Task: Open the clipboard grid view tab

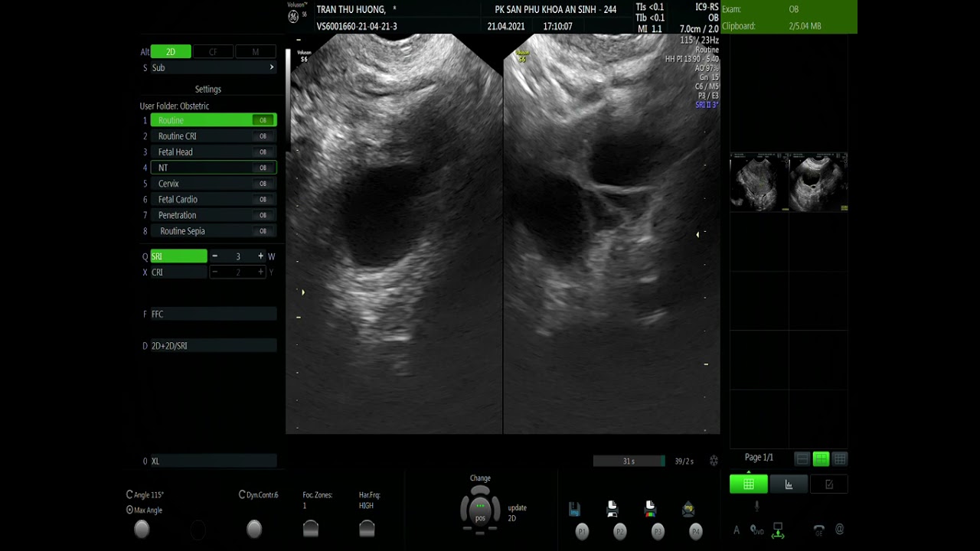Action: (x=749, y=484)
